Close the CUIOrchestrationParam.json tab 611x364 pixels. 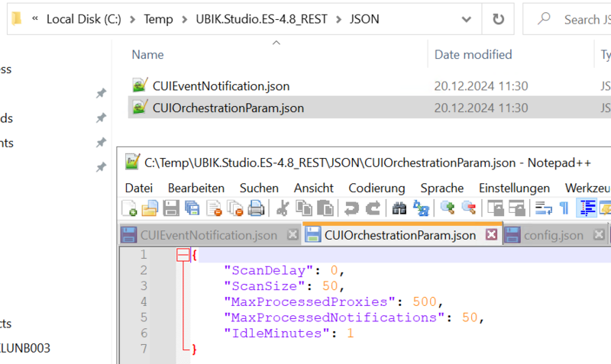coord(491,235)
